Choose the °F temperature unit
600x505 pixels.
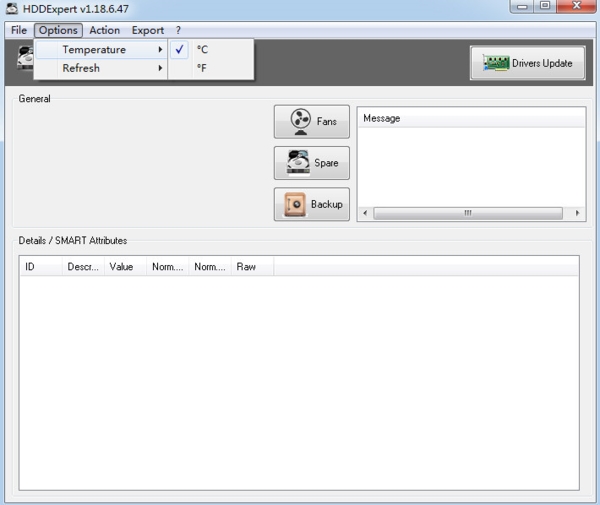(211, 68)
